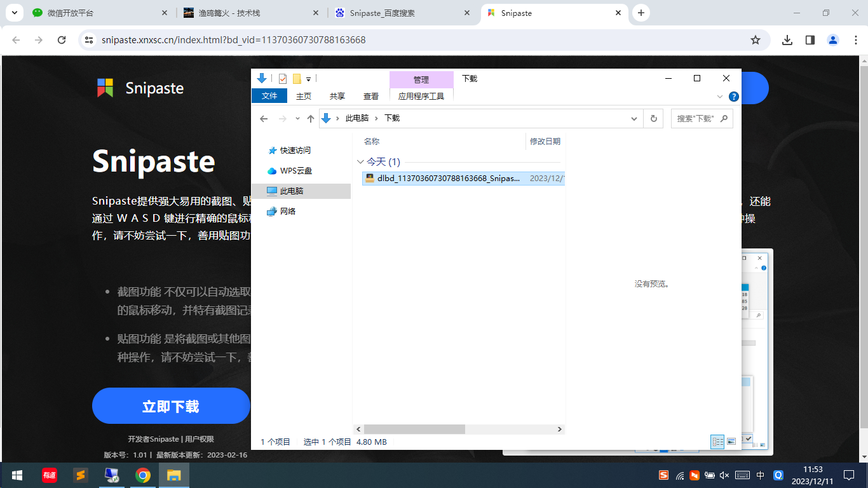Collapse the 今天 (1) group
Screen dimensions: 868x488
tap(360, 162)
